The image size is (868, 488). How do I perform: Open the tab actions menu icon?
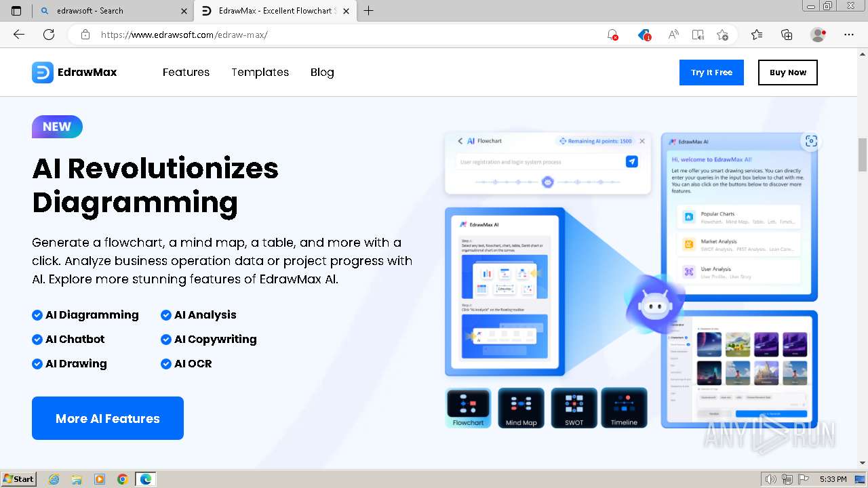[16, 11]
